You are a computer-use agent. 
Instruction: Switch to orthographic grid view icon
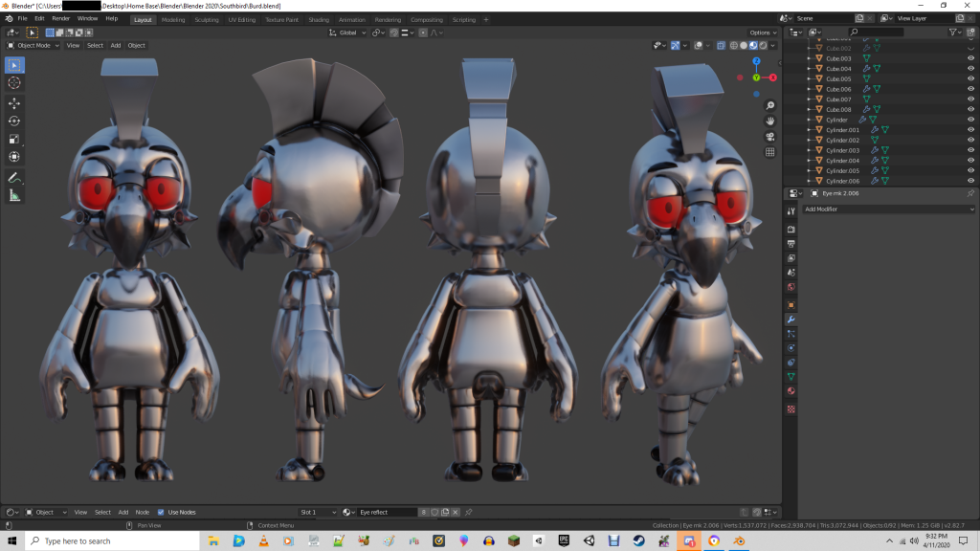[769, 152]
